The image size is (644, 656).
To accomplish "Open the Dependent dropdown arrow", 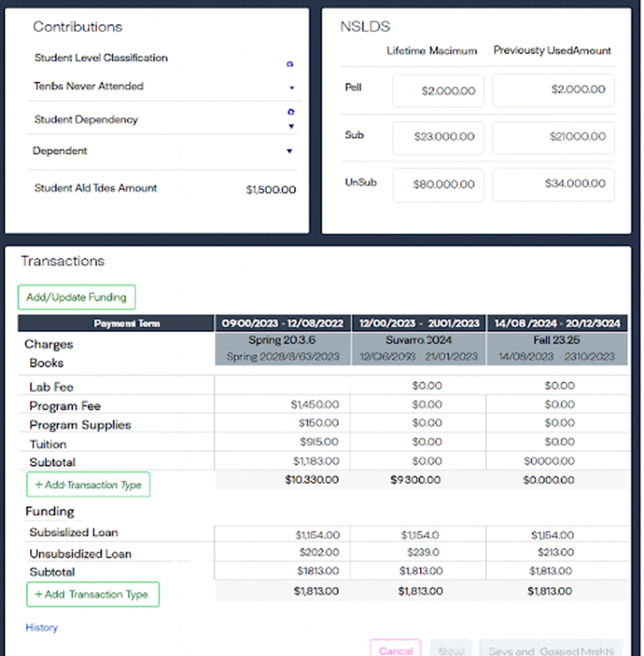I will pyautogui.click(x=289, y=151).
